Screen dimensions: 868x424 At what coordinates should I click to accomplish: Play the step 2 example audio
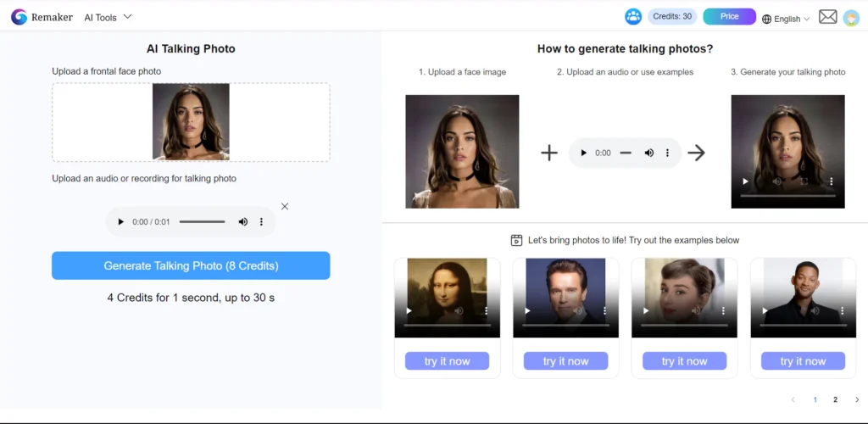[583, 153]
